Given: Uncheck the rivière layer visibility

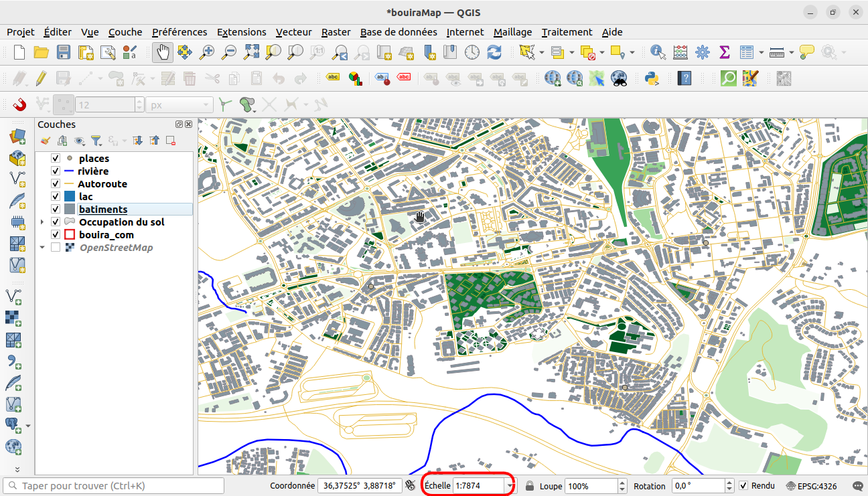Looking at the screenshot, I should [x=56, y=171].
